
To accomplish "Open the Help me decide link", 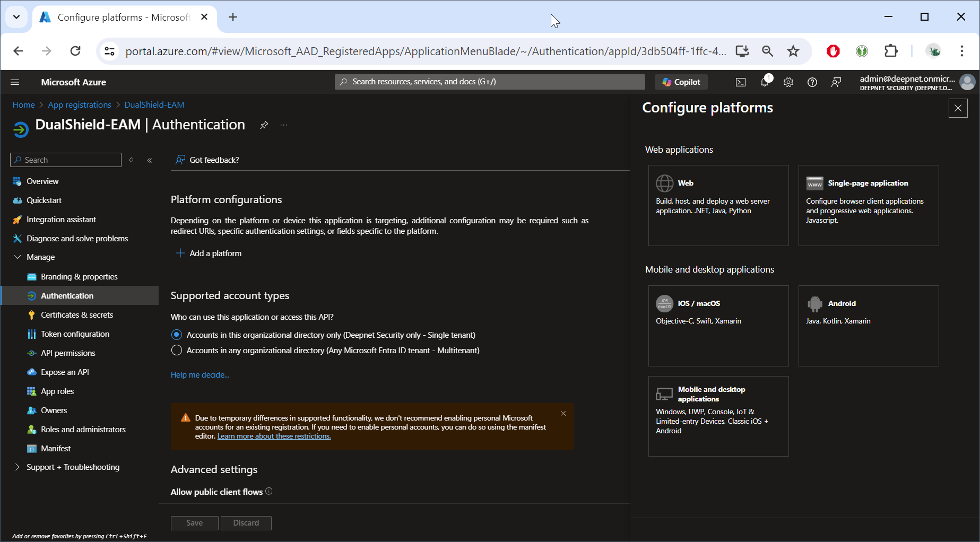I will (200, 375).
